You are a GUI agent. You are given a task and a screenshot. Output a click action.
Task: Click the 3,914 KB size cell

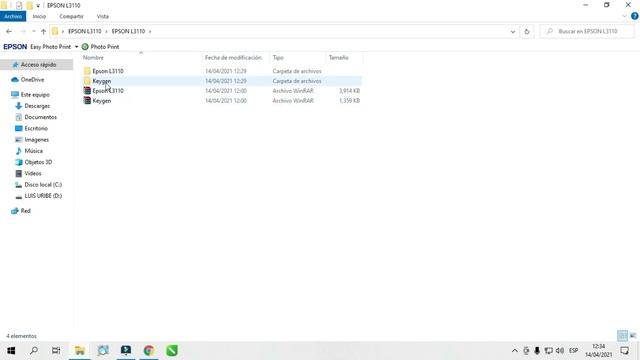click(x=349, y=91)
